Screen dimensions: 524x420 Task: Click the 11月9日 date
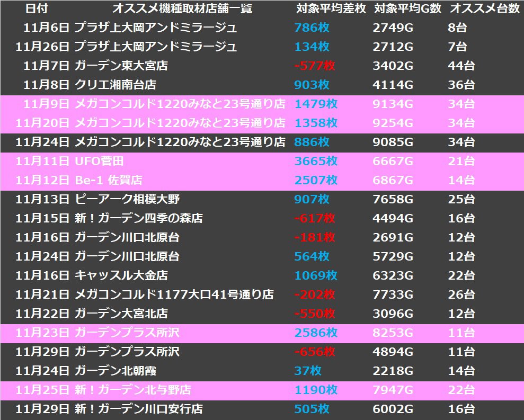47,104
